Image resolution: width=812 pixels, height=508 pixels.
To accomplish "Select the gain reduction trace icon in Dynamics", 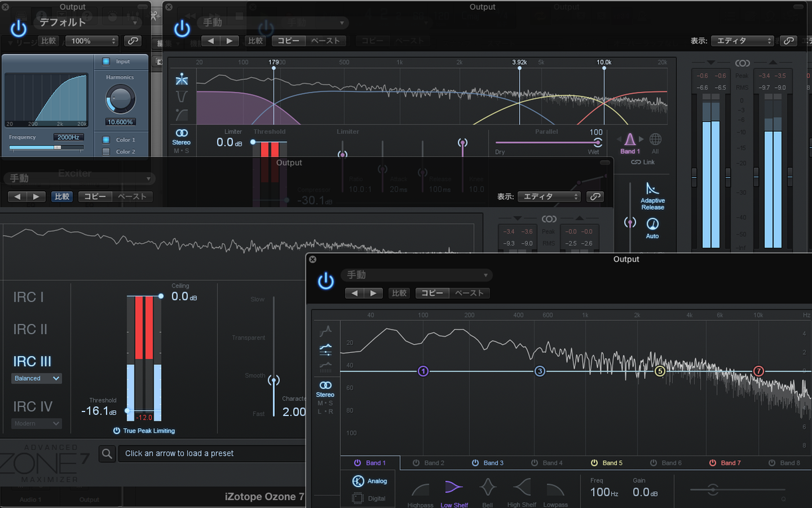I will tap(182, 97).
